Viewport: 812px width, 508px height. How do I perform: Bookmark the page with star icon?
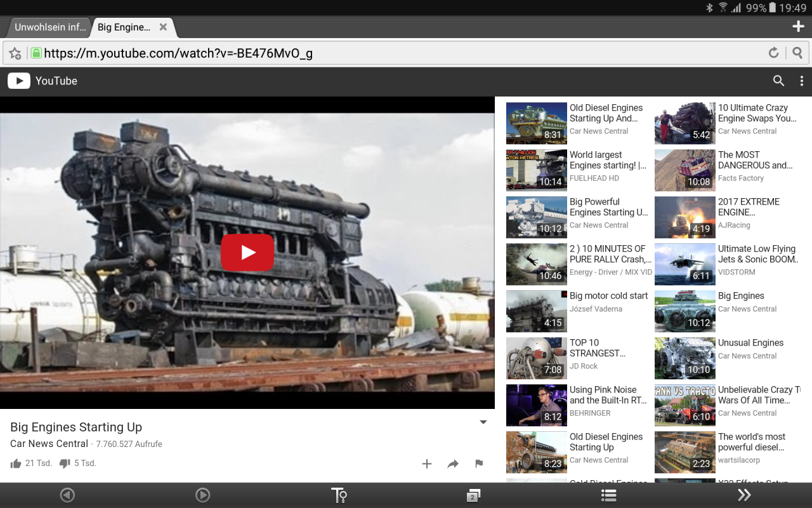point(15,53)
